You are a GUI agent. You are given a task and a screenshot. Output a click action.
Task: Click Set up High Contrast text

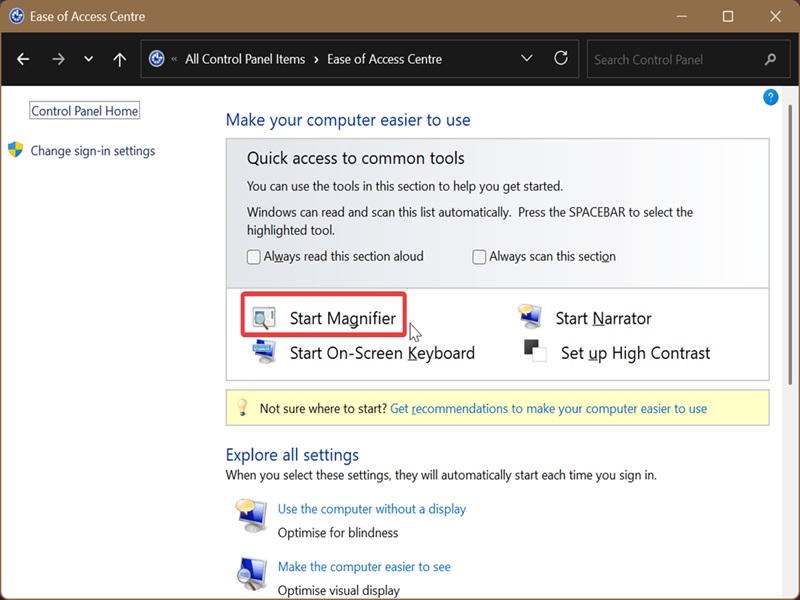pyautogui.click(x=635, y=353)
